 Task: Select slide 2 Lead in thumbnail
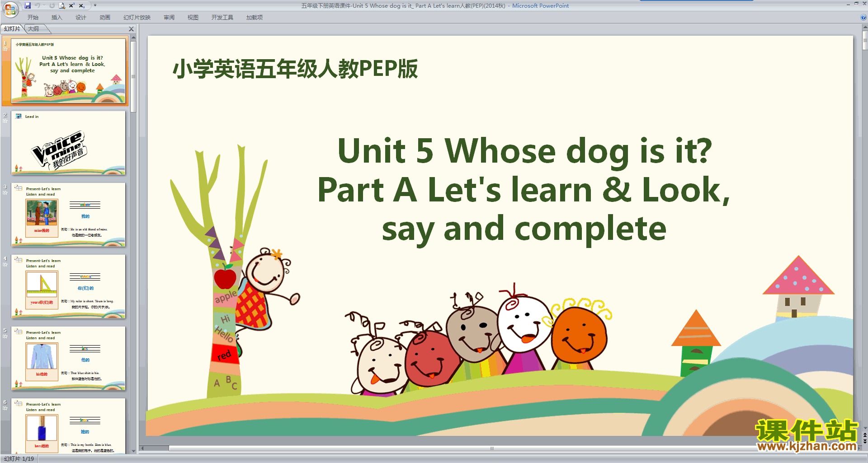(x=68, y=143)
